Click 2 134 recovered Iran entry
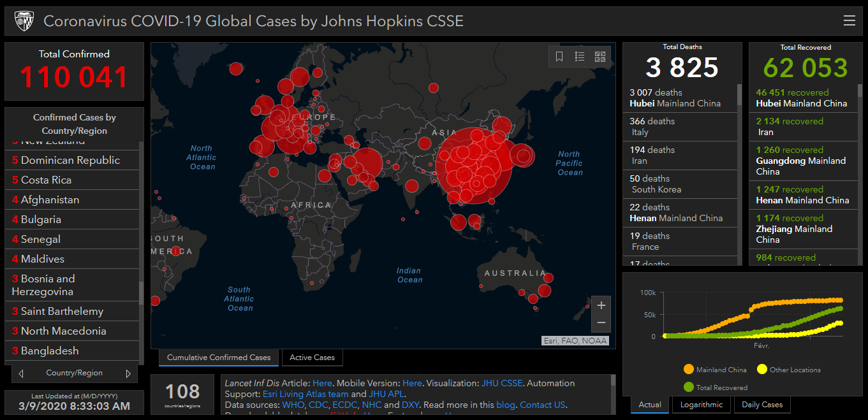 (x=804, y=127)
